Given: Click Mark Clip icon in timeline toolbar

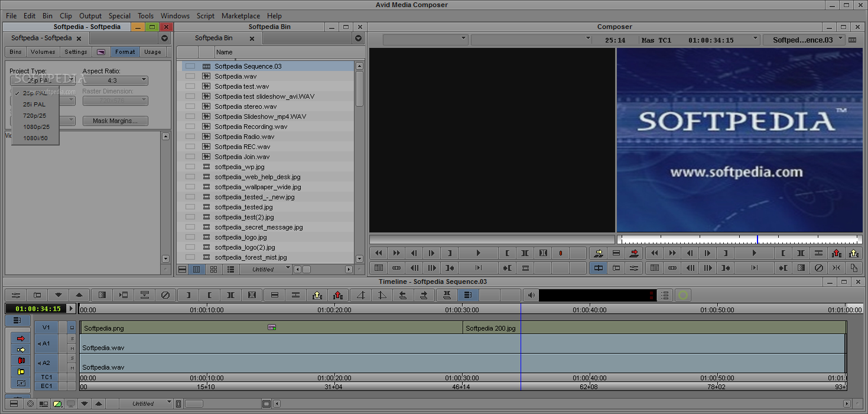Looking at the screenshot, I should 231,295.
